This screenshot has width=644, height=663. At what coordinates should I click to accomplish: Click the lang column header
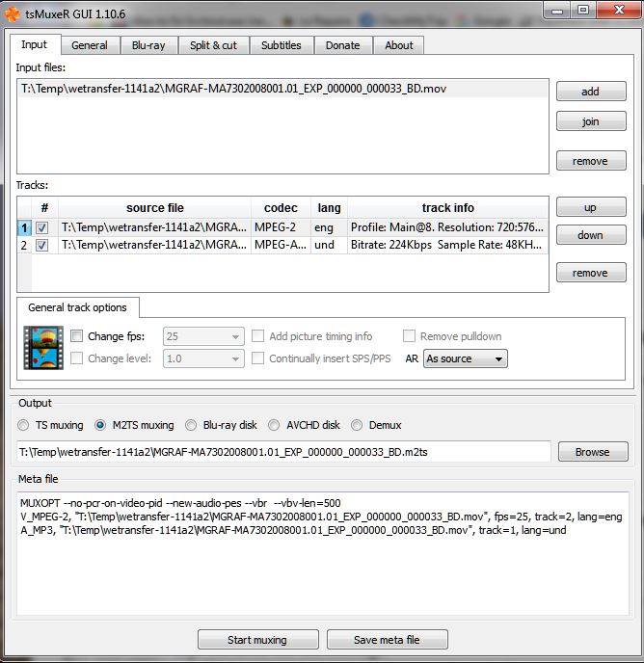point(329,208)
